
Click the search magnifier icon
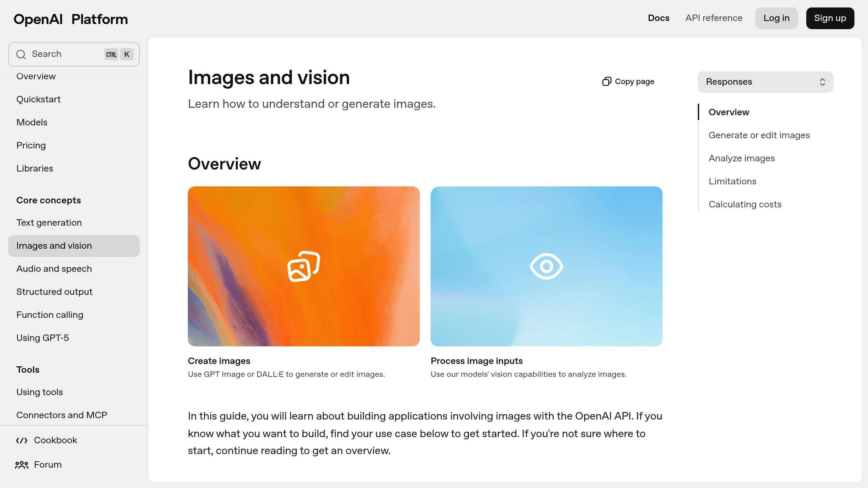click(x=21, y=54)
